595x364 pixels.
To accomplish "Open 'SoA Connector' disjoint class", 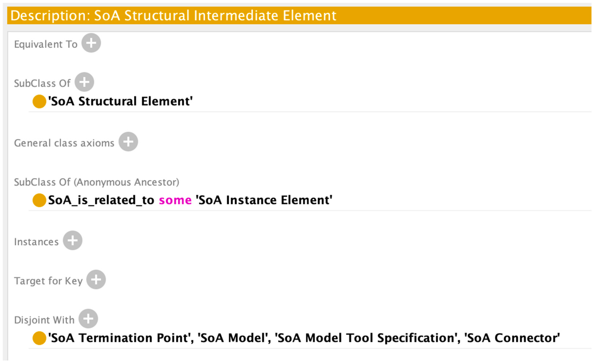I will (x=512, y=338).
